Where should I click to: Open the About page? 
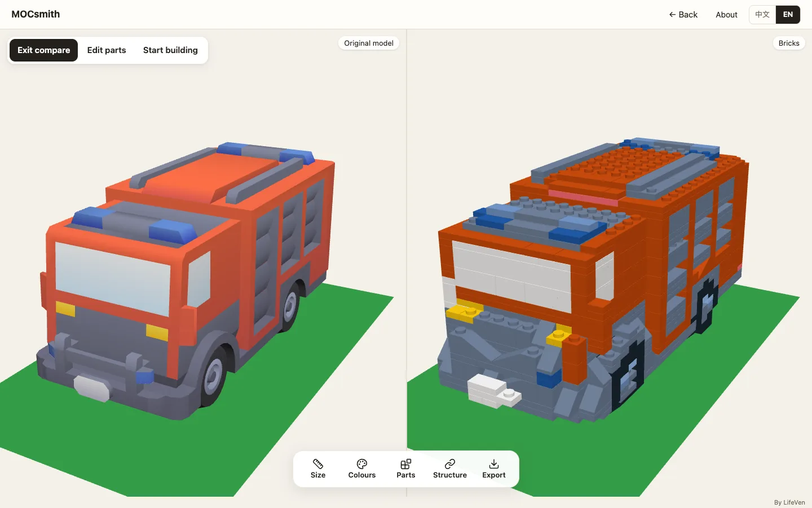coord(726,15)
